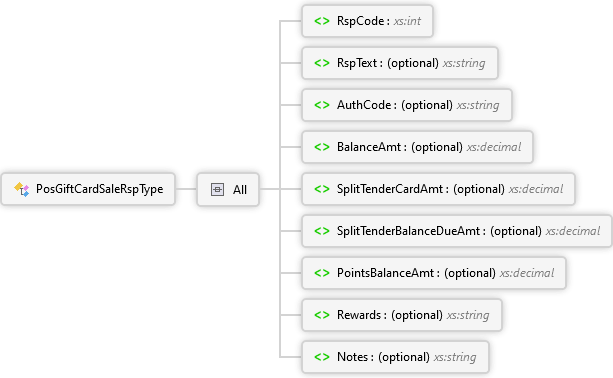The height and width of the screenshot is (378, 613).
Task: Click the complex type icon beside PosGiftCardSaleRspType
Action: click(x=22, y=189)
